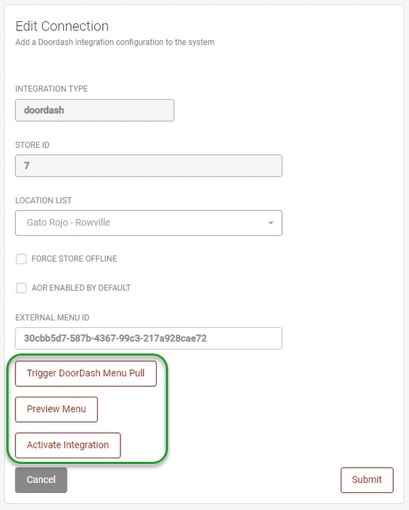
Task: Click the Doordash integration configuration subtitle text
Action: click(115, 42)
